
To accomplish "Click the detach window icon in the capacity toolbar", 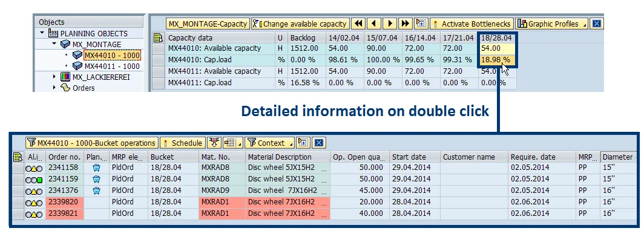I will 421,24.
